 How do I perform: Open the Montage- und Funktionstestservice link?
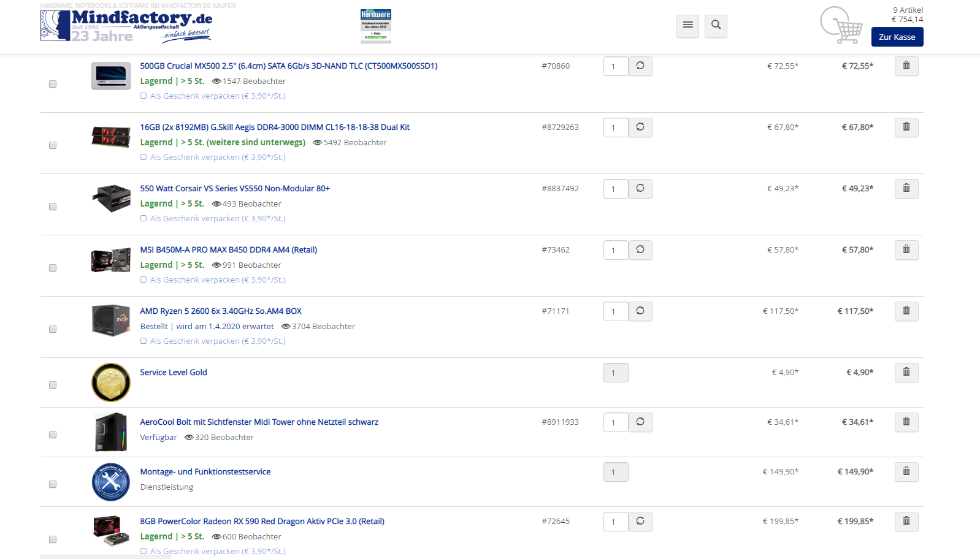click(205, 471)
